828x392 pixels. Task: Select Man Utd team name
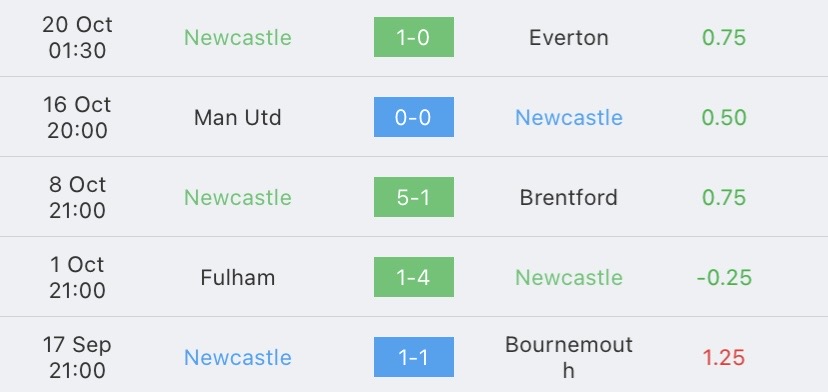(x=238, y=117)
